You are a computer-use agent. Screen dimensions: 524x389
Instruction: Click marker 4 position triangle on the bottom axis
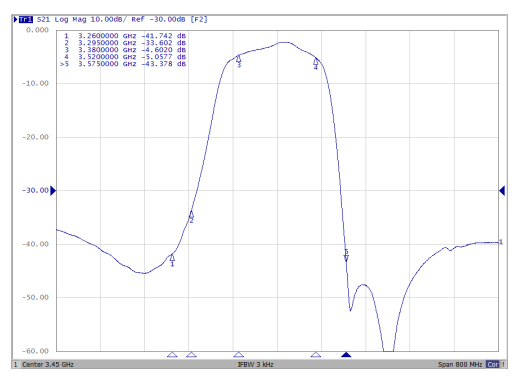pos(316,355)
